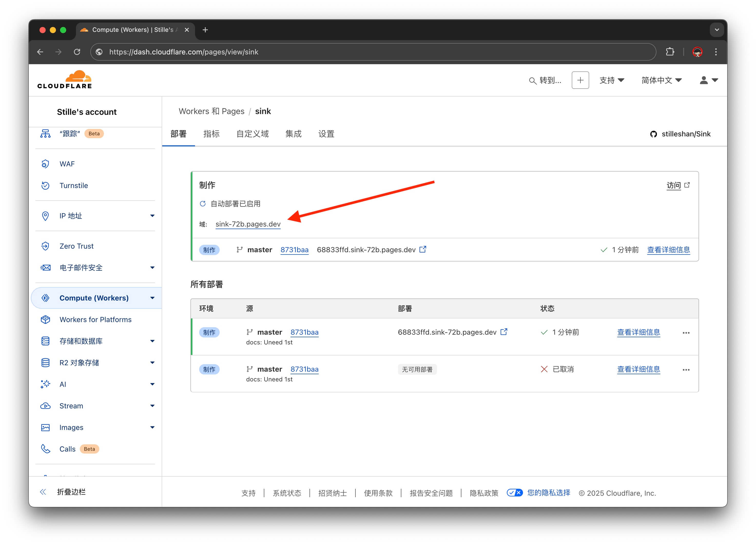Click the 折叠边栏 double-chevron icon
The width and height of the screenshot is (756, 545).
click(x=43, y=492)
